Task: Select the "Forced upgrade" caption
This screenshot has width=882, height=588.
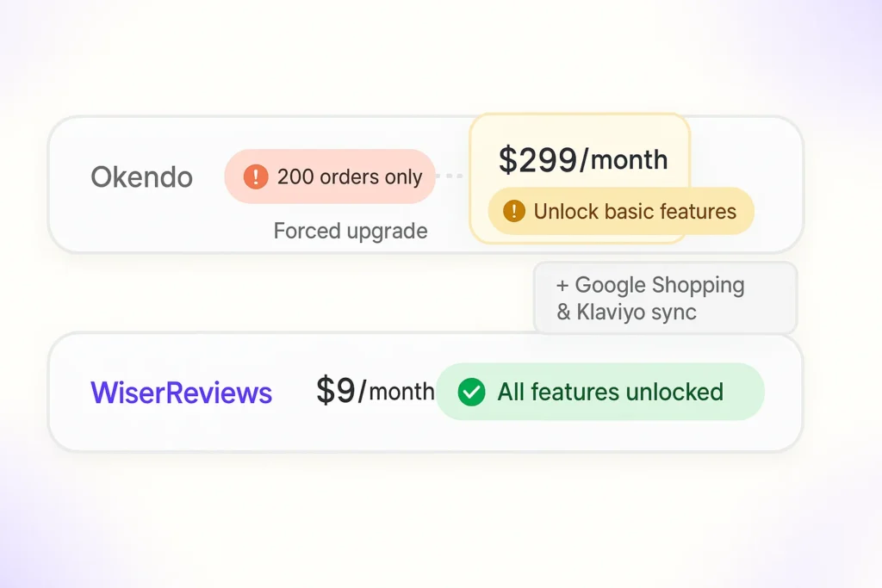Action: point(351,231)
